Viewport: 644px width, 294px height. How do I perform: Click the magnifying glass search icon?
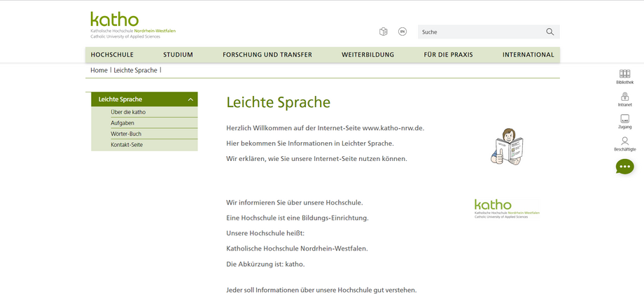(550, 31)
